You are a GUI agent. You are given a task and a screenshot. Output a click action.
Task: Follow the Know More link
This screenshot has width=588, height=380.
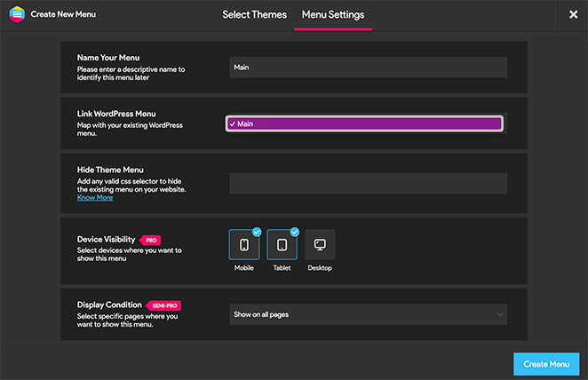point(94,198)
